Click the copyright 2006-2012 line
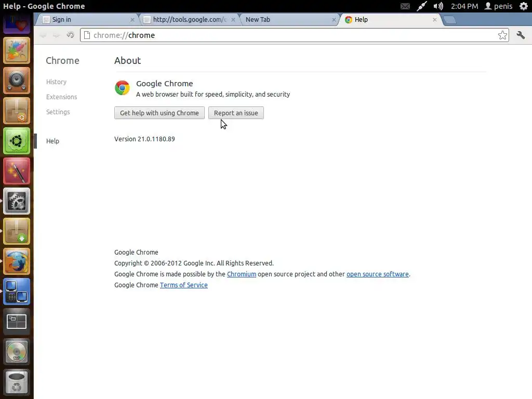This screenshot has width=532, height=399. coord(194,263)
